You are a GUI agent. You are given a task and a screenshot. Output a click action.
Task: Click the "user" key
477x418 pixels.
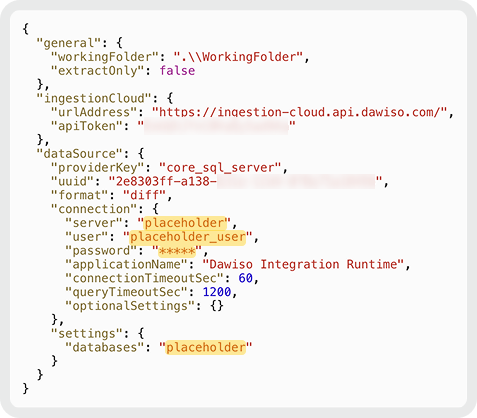(x=86, y=237)
